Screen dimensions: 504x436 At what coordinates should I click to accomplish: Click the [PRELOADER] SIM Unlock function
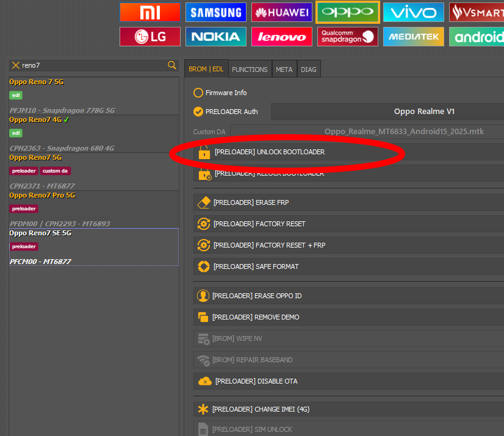pos(349,429)
